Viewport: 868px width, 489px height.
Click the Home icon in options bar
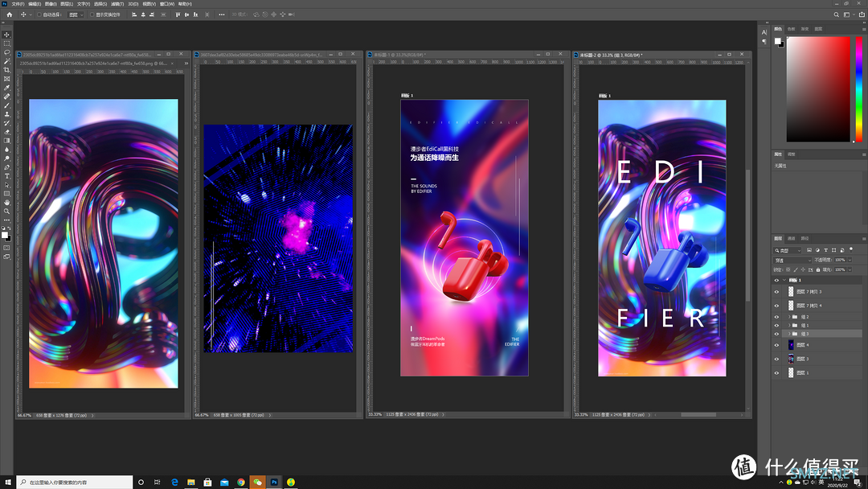point(10,14)
